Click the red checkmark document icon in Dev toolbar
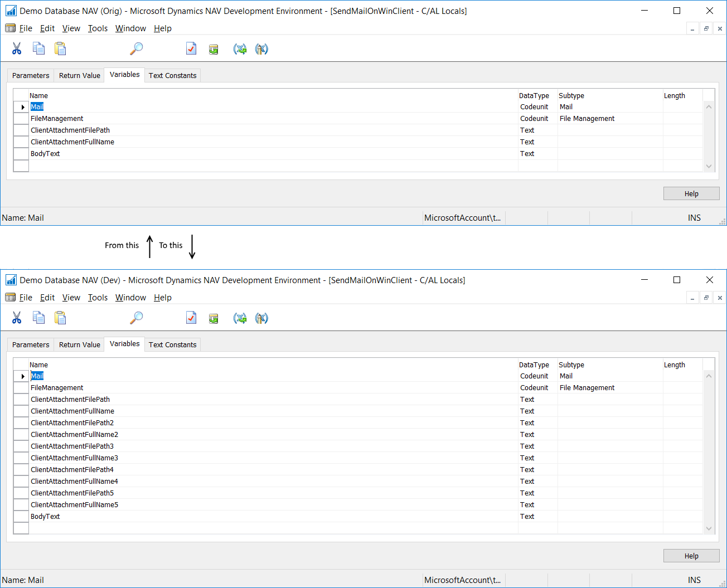 coord(191,318)
